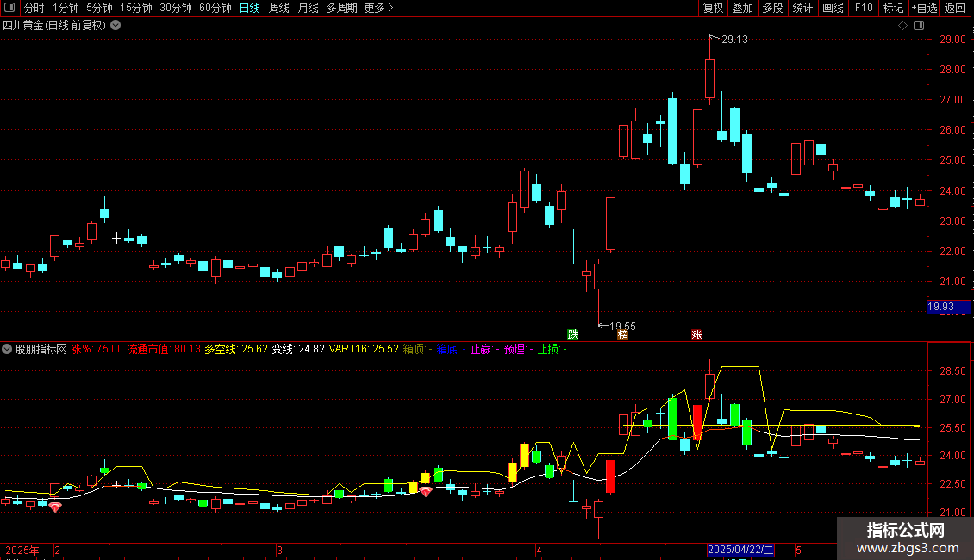Switch to 周线 weekly chart
974x560 pixels.
[x=279, y=8]
